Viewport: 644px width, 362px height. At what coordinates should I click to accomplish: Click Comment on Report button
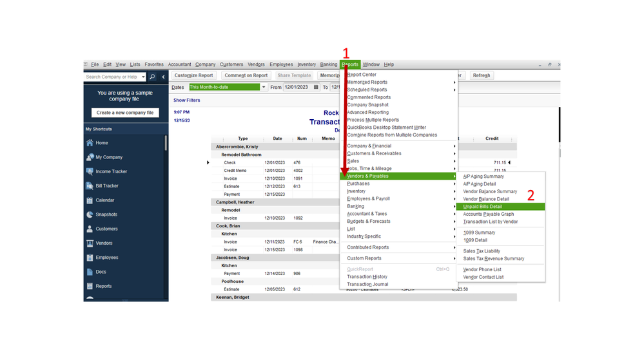(246, 75)
